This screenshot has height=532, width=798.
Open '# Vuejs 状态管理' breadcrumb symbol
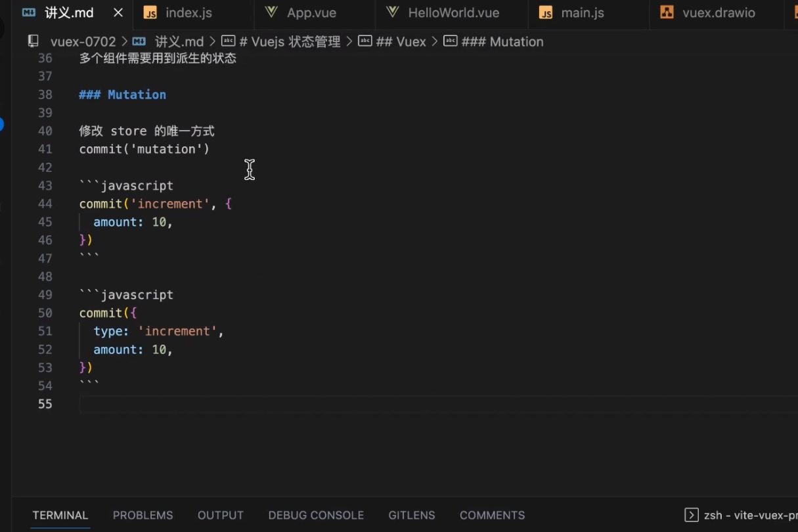[x=290, y=41]
